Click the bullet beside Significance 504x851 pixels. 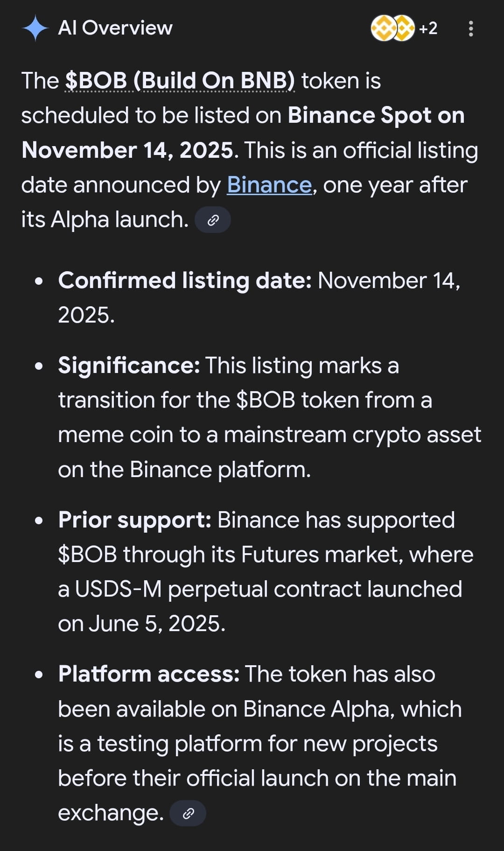39,366
